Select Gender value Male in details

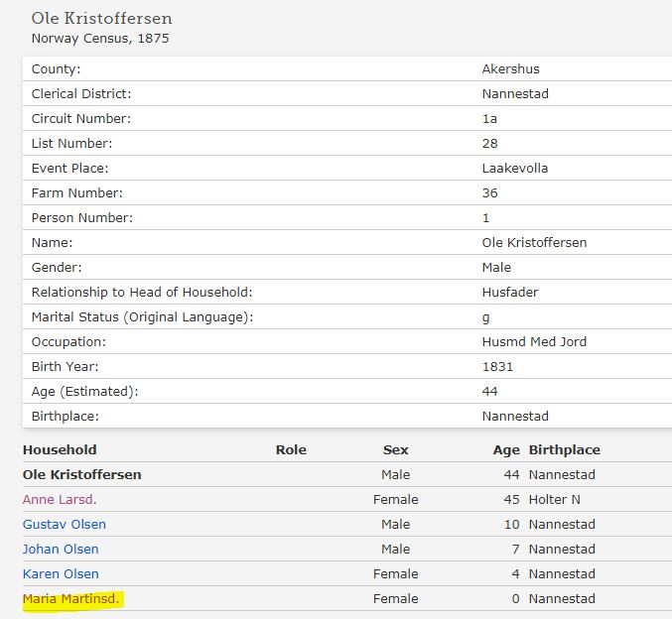point(496,268)
